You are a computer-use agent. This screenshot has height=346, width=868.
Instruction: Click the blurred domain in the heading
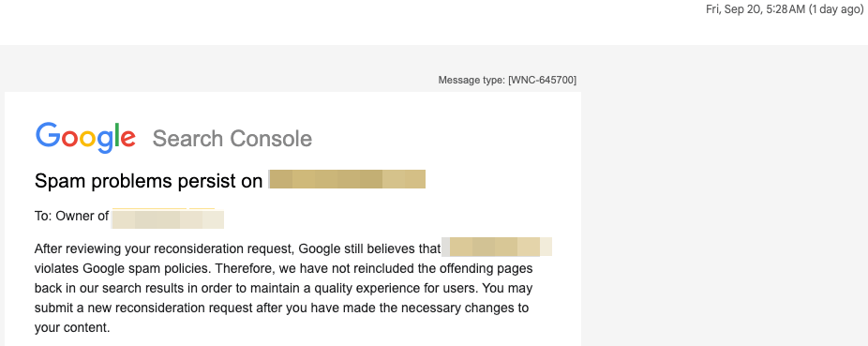tap(347, 179)
